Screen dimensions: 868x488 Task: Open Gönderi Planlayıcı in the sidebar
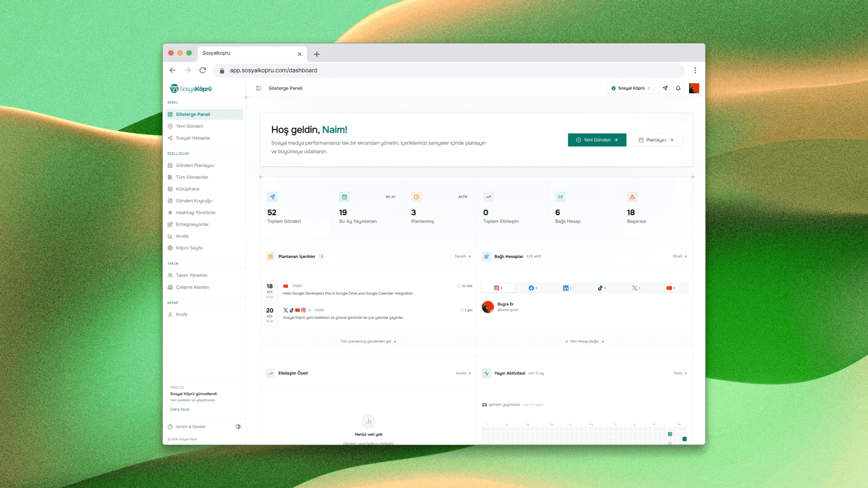pos(204,165)
